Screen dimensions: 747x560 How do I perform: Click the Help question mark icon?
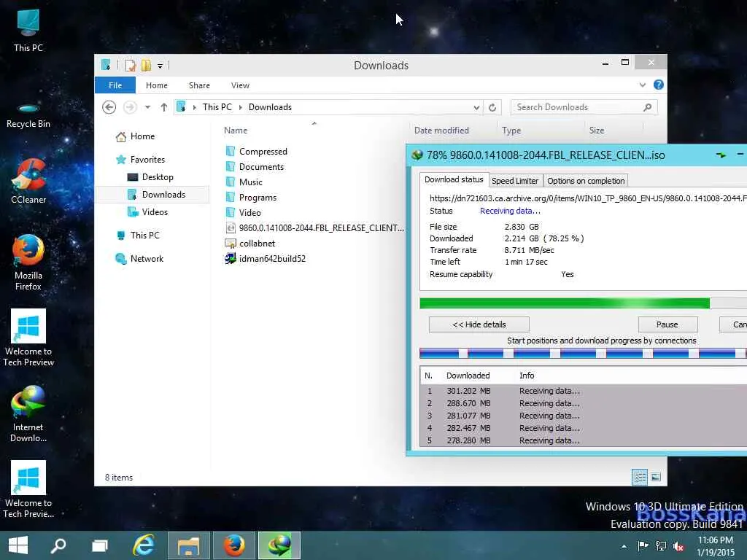(x=659, y=85)
